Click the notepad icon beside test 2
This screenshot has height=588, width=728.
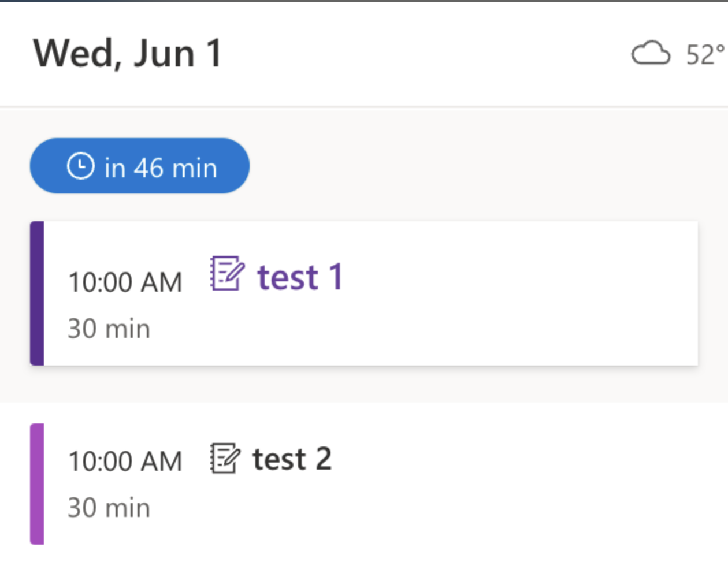224,459
